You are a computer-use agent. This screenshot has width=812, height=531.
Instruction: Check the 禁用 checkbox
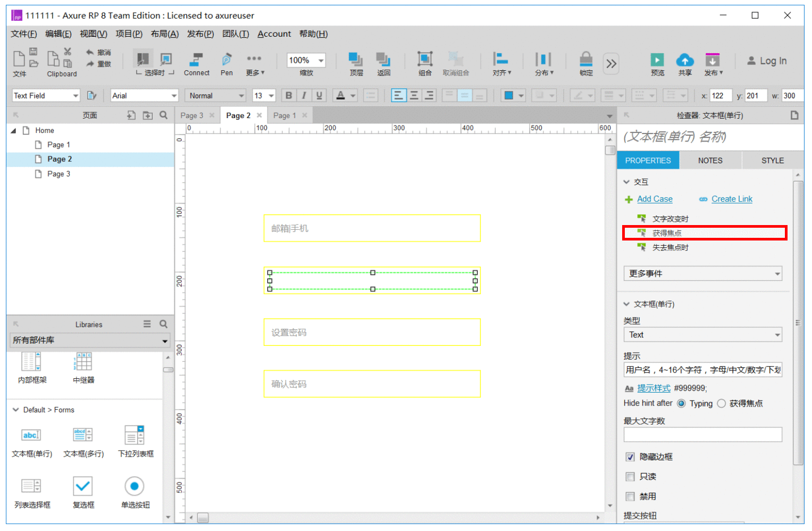[x=630, y=496]
